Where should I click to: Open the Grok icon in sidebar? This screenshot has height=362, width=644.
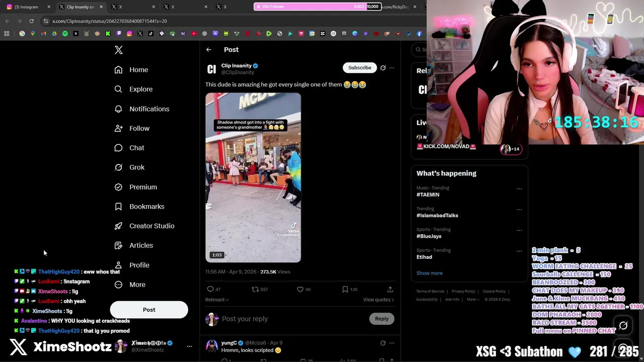pyautogui.click(x=118, y=167)
